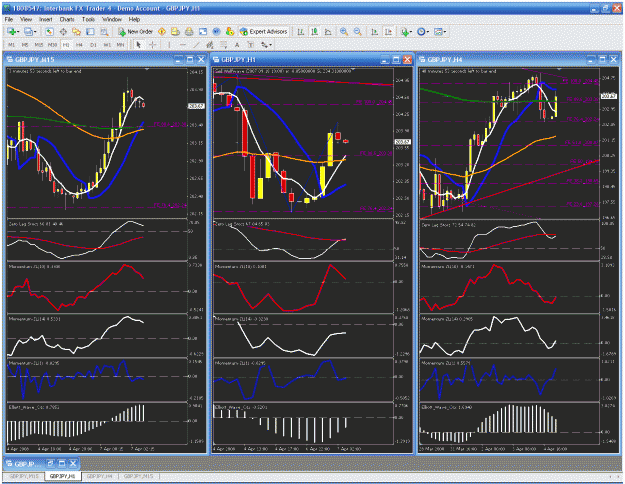Open the Strategy Tester magnifier icon
The image size is (625, 484).
click(104, 31)
